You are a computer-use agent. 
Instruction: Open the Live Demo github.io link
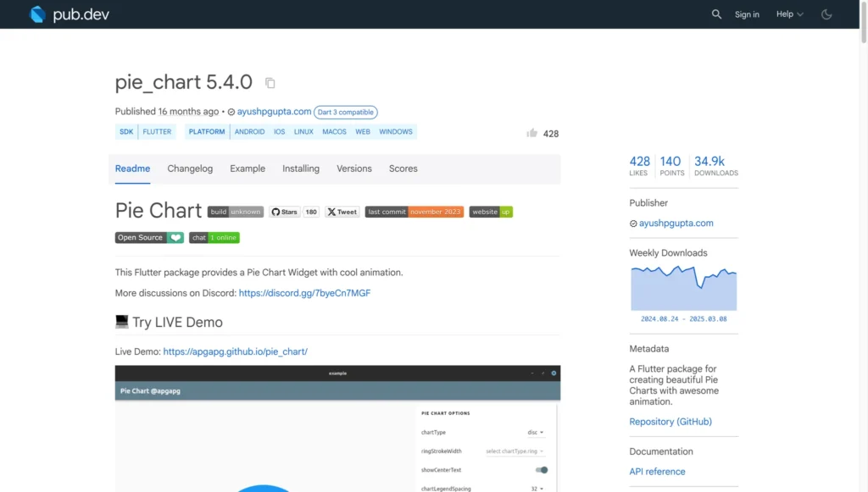[x=236, y=351]
